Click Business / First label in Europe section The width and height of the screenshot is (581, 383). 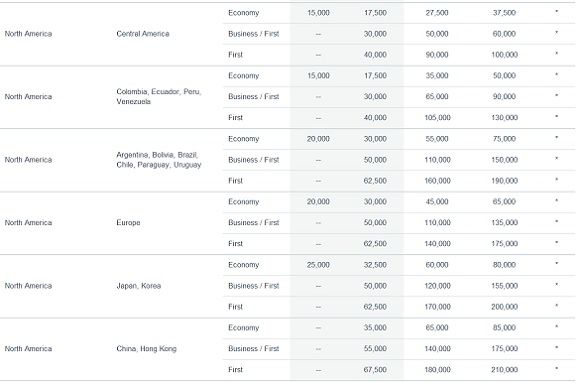click(x=253, y=223)
